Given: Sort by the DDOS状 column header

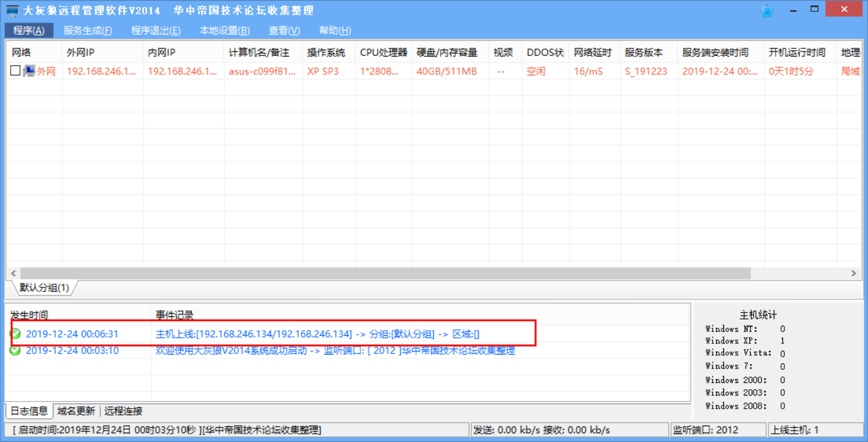Looking at the screenshot, I should tap(546, 52).
